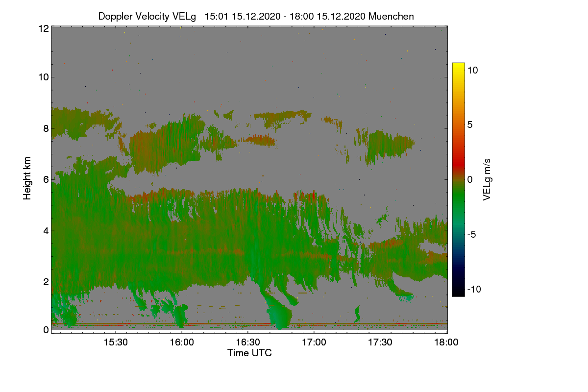Click the 18:00 time axis label
The image size is (588, 392).
tap(446, 343)
